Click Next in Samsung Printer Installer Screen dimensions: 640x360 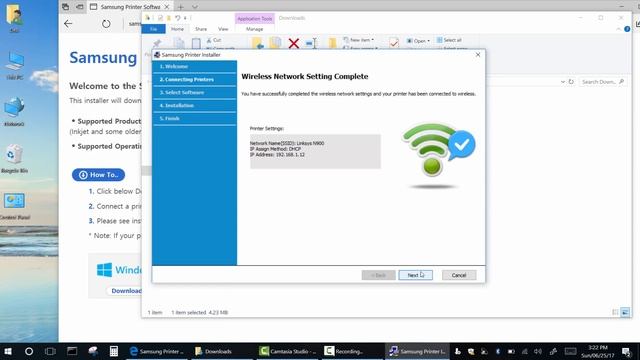coord(415,275)
